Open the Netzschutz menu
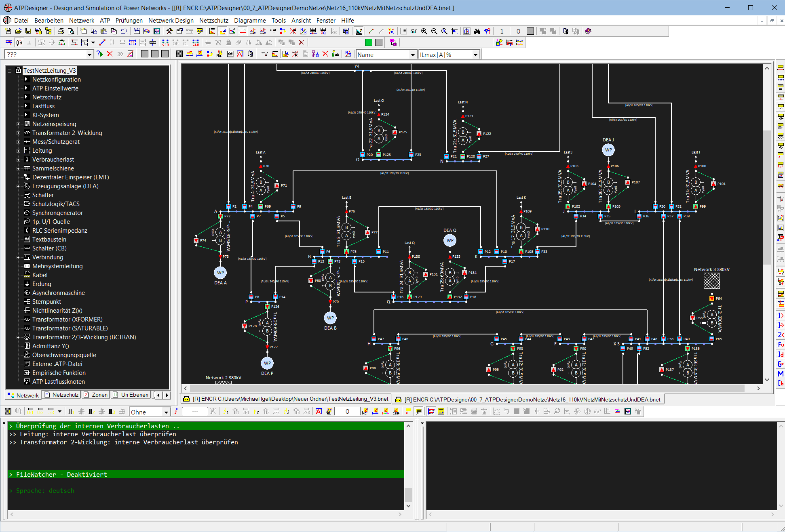785x532 pixels. [213, 21]
